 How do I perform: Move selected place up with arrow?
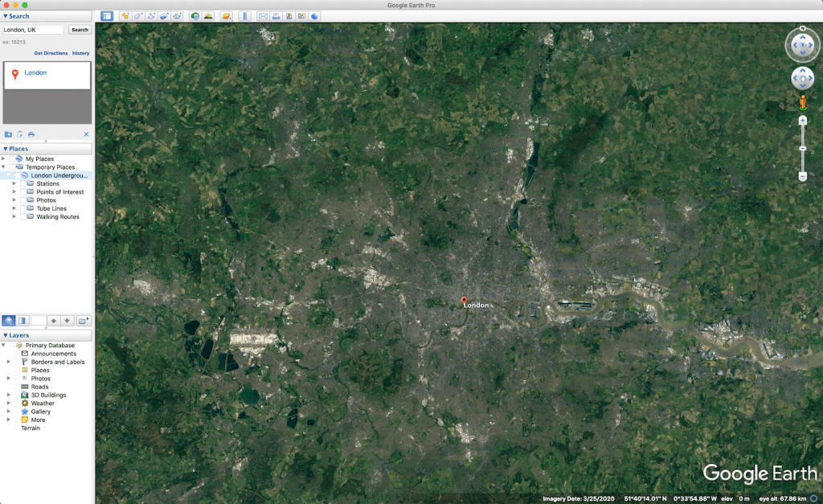pos(54,321)
